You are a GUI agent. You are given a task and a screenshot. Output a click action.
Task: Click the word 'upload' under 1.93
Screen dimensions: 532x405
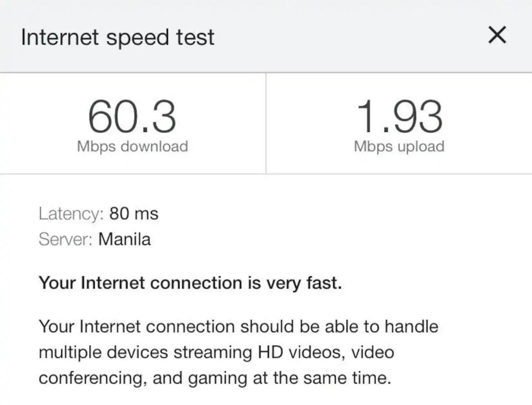click(x=421, y=146)
